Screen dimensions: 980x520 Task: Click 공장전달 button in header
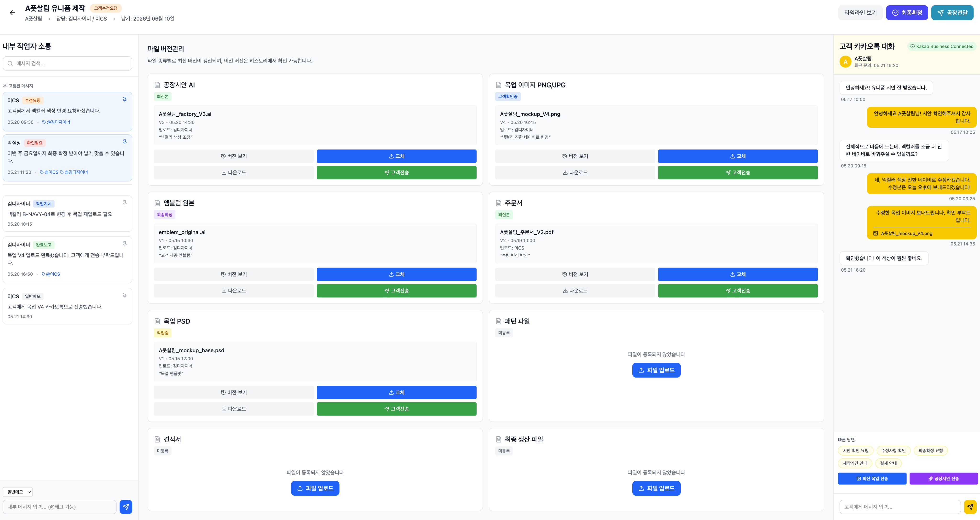tap(952, 13)
